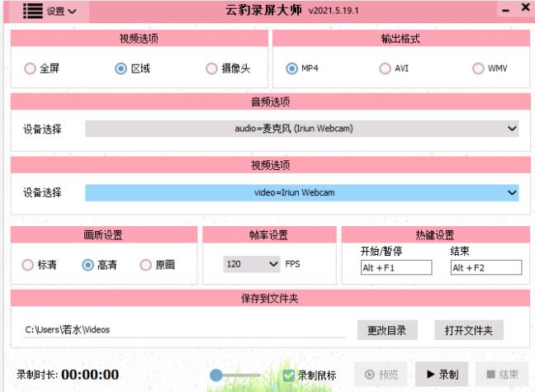Open the 设置 dropdown menu
The image size is (535, 392).
[61, 12]
